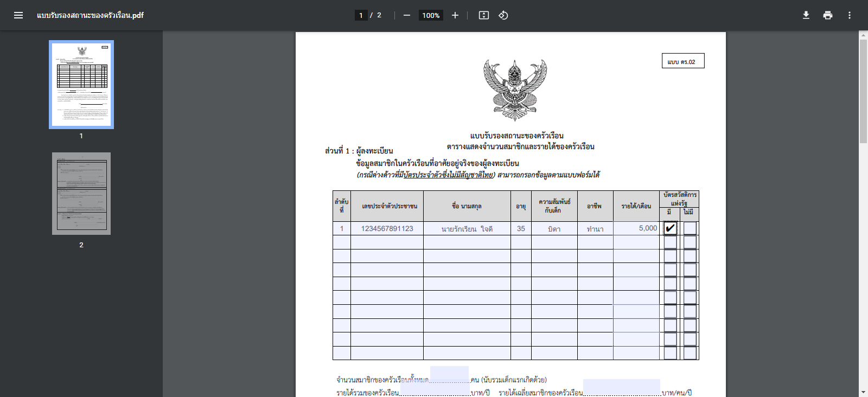The image size is (868, 397).
Task: Click the vertical scrollbar thumb
Action: pos(863,91)
